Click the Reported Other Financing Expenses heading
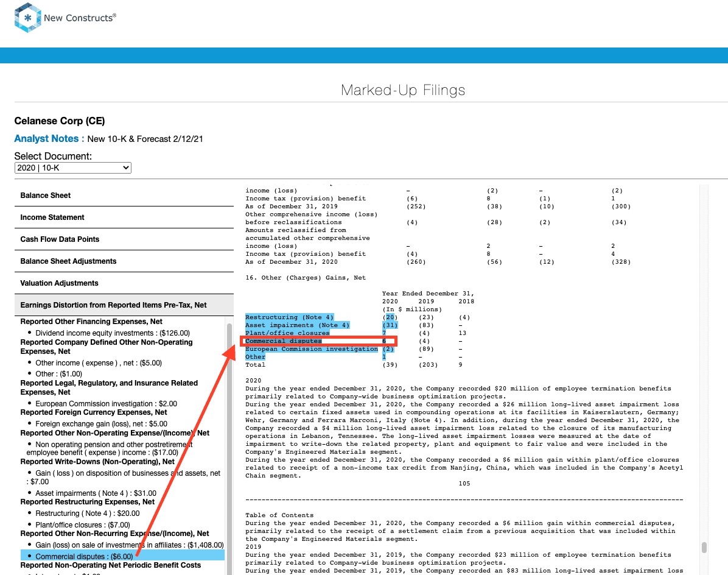The image size is (728, 575). click(91, 322)
